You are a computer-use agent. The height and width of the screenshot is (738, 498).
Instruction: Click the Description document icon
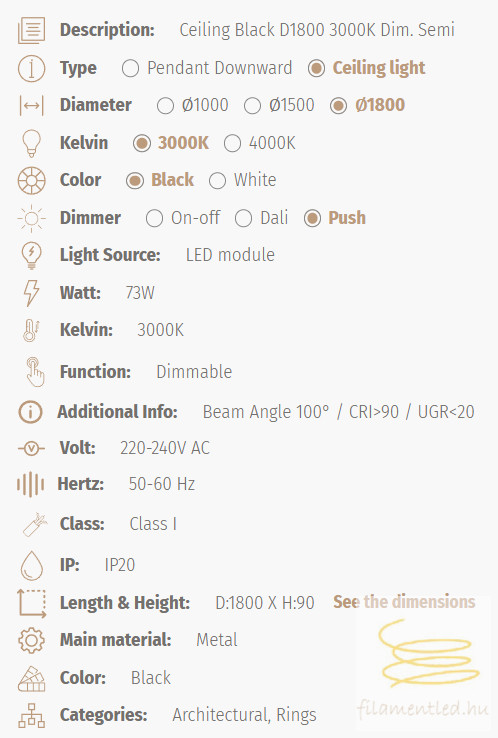32,30
